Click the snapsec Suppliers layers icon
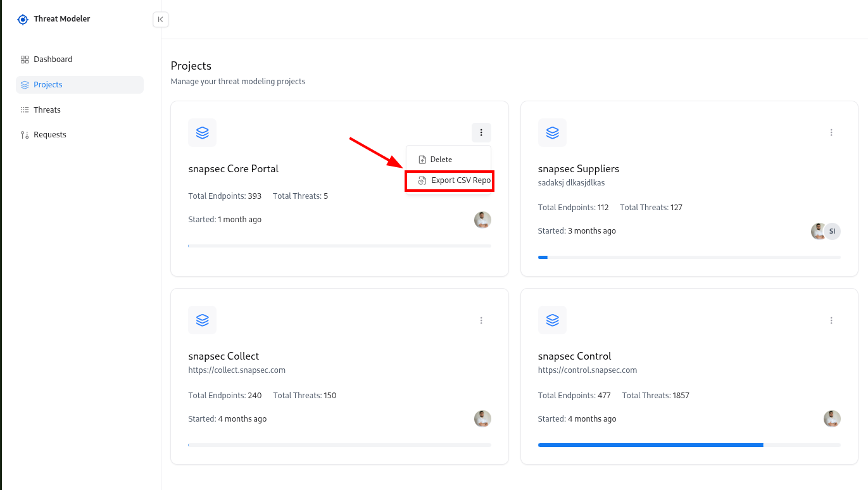Screen dimensions: 868x490 click(552, 133)
